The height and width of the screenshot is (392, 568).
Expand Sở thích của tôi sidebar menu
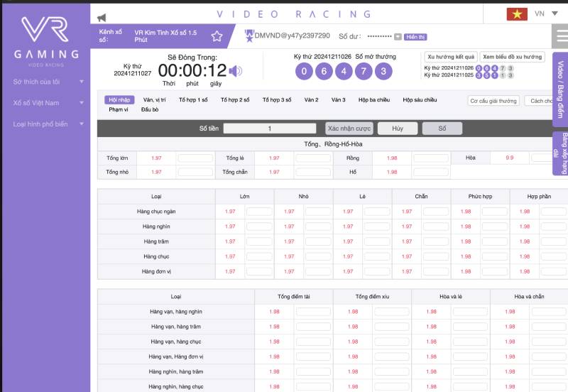(x=45, y=82)
